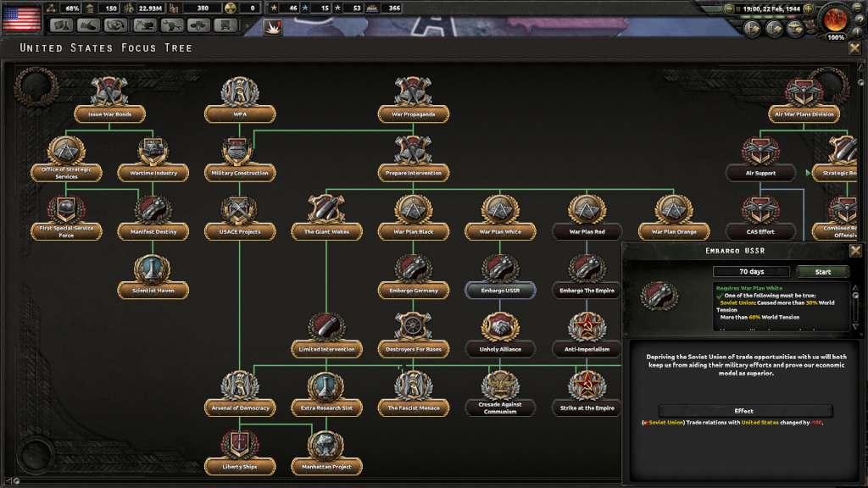Select the Manhattan Project focus icon
This screenshot has height=488, width=868.
325,442
